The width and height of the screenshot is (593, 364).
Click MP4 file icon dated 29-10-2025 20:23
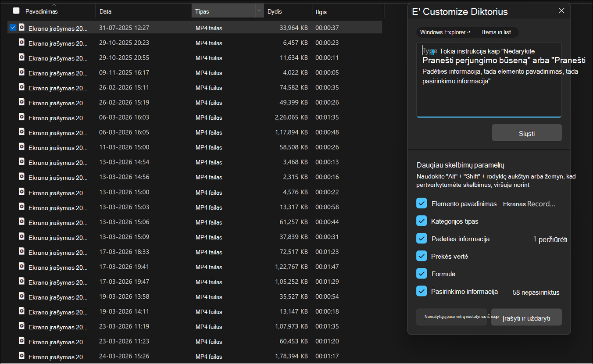pyautogui.click(x=21, y=43)
